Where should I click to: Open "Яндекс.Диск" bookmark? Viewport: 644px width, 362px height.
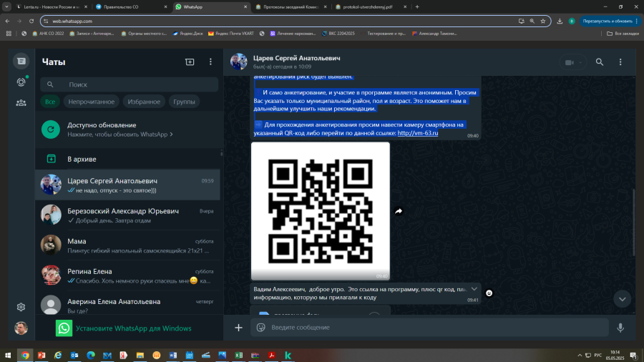coord(187,34)
